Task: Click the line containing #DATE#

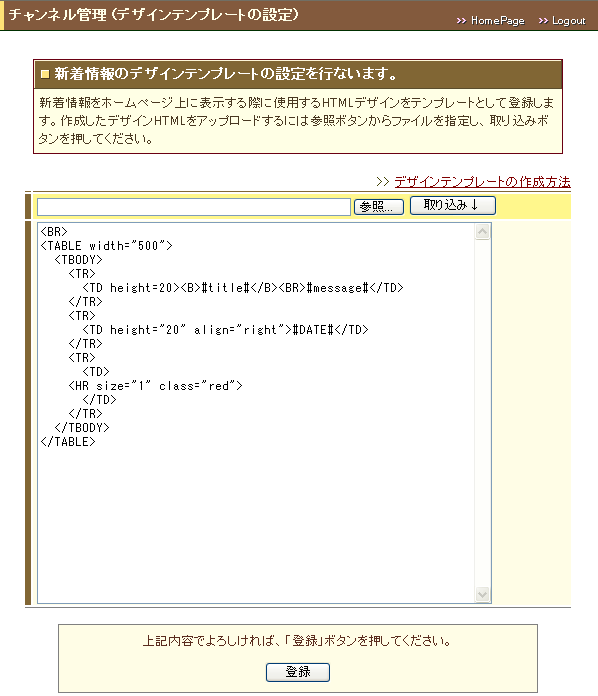Action: point(226,330)
